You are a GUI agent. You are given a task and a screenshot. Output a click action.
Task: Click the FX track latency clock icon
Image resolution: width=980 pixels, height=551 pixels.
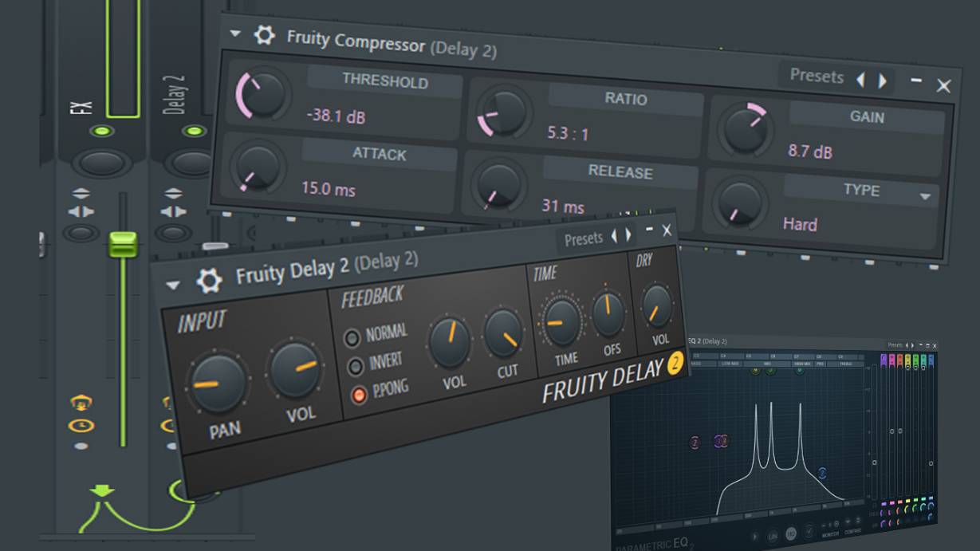[x=81, y=426]
